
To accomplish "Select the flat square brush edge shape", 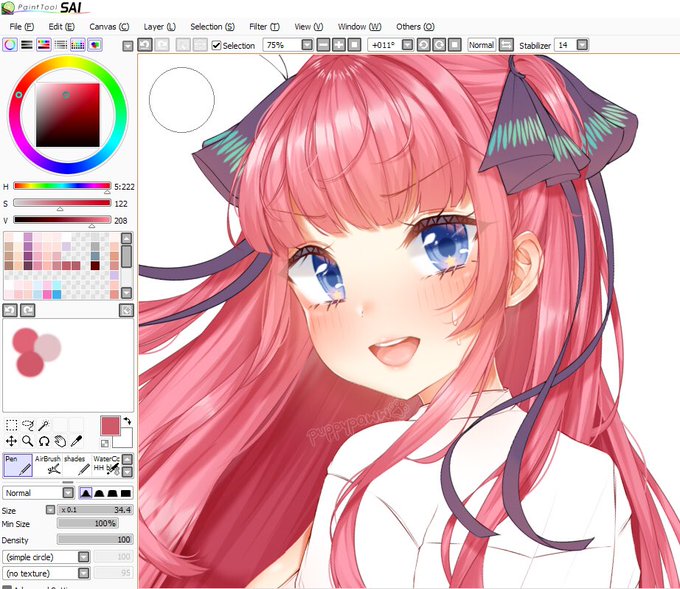I will [x=126, y=493].
